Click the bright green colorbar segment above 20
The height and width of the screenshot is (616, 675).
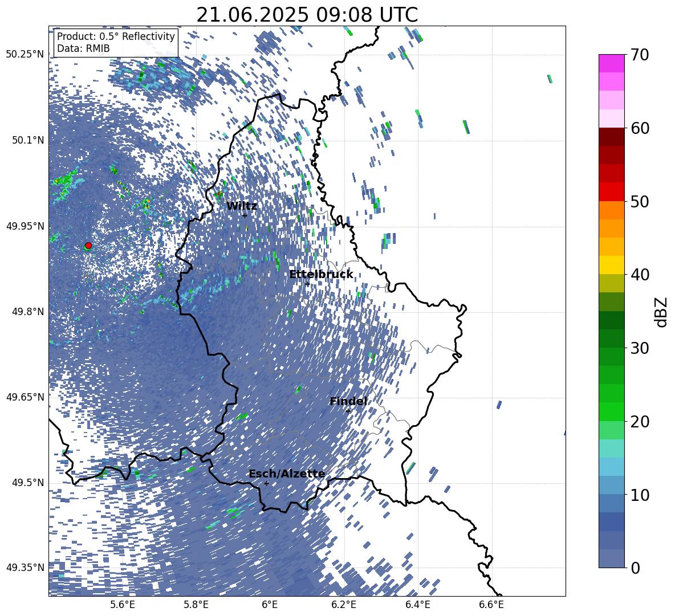click(x=611, y=411)
